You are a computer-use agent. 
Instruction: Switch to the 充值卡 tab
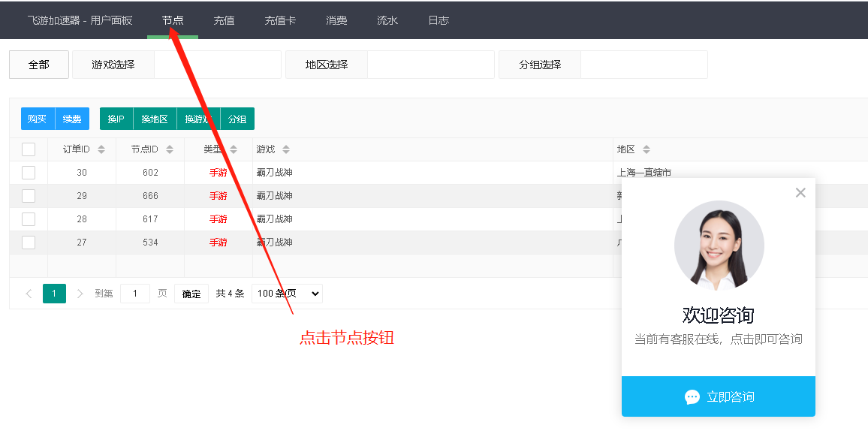pyautogui.click(x=280, y=20)
